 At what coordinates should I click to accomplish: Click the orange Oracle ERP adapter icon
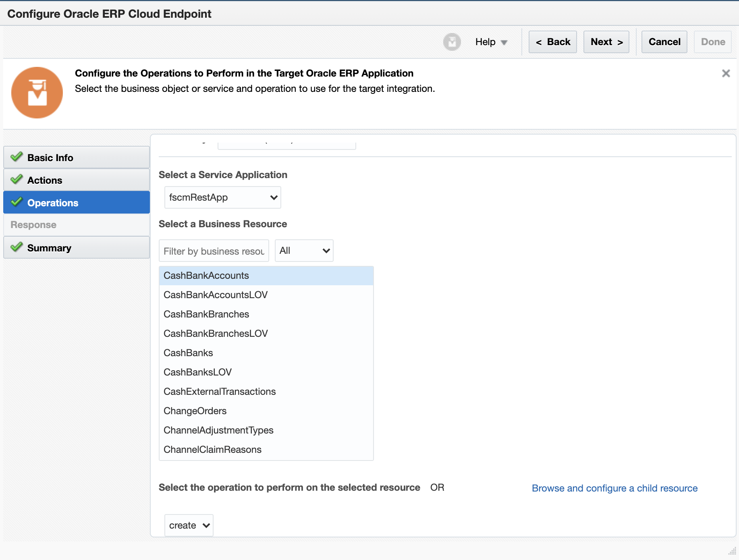(x=37, y=93)
